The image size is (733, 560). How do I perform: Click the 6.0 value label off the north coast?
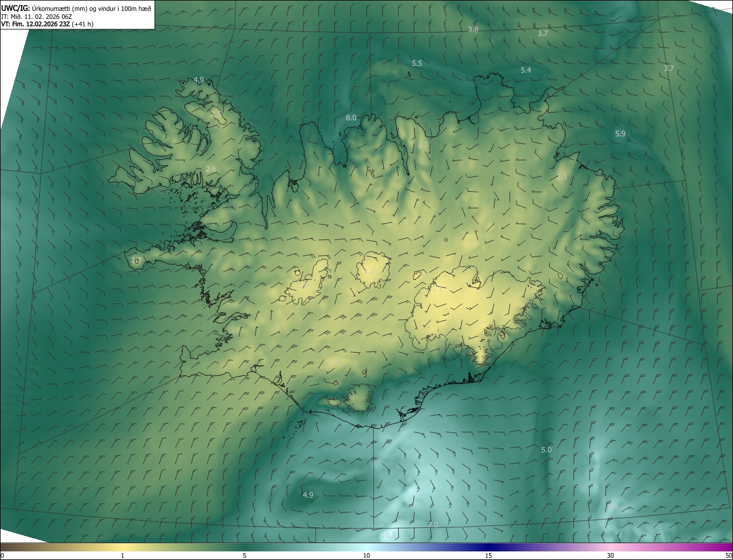pyautogui.click(x=351, y=118)
